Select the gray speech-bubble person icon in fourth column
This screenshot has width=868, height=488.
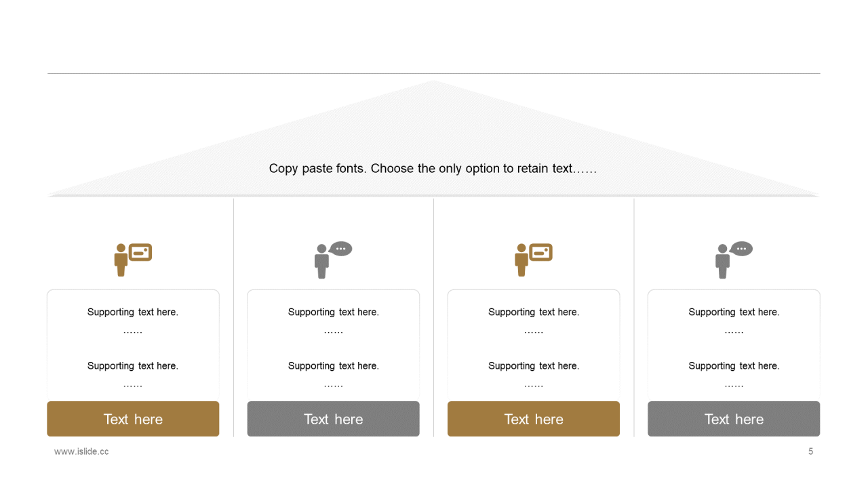pyautogui.click(x=734, y=260)
